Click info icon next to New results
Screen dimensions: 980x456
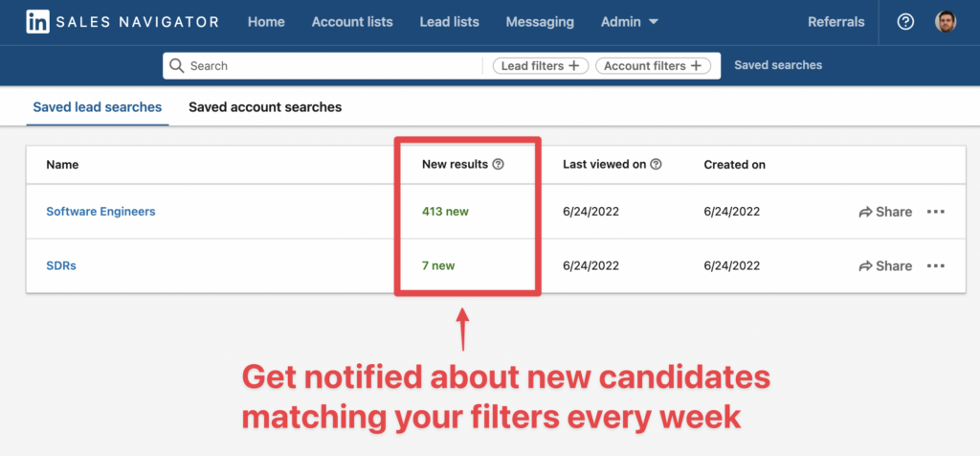click(x=498, y=165)
